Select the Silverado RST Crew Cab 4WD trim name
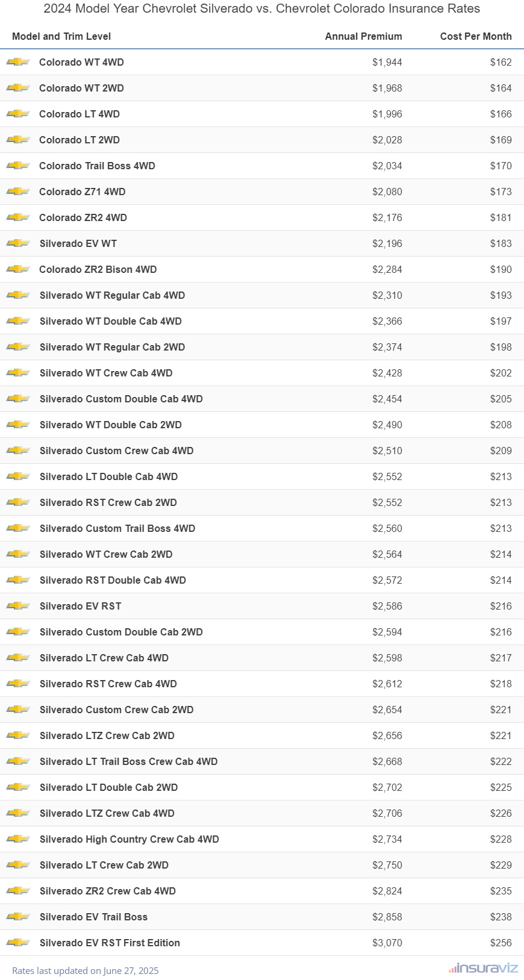Screen dimensions: 524x980 click(x=108, y=684)
